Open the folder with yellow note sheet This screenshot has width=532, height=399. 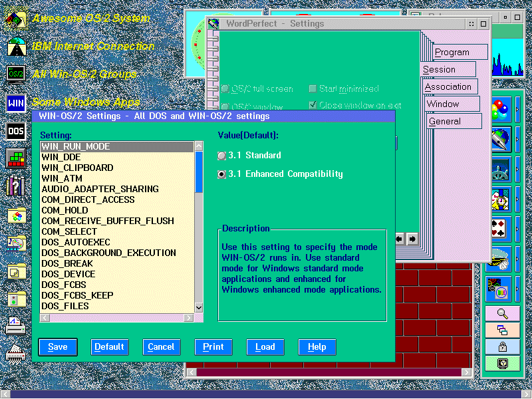[x=17, y=271]
